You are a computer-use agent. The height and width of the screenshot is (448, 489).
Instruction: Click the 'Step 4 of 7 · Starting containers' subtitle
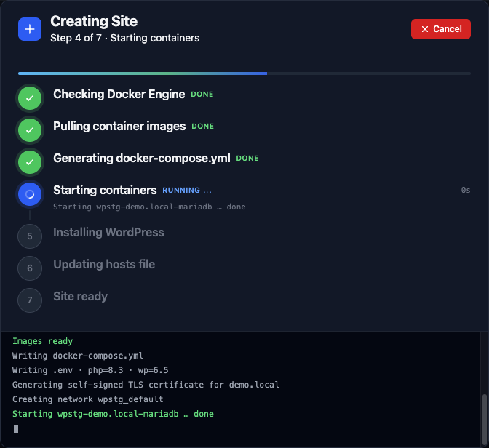[124, 38]
